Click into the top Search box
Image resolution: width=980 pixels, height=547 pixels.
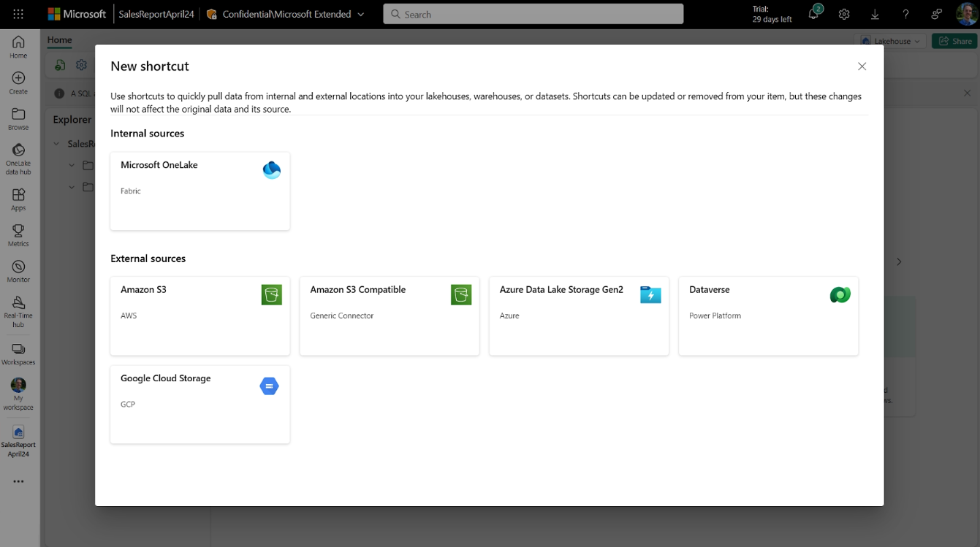(x=533, y=15)
